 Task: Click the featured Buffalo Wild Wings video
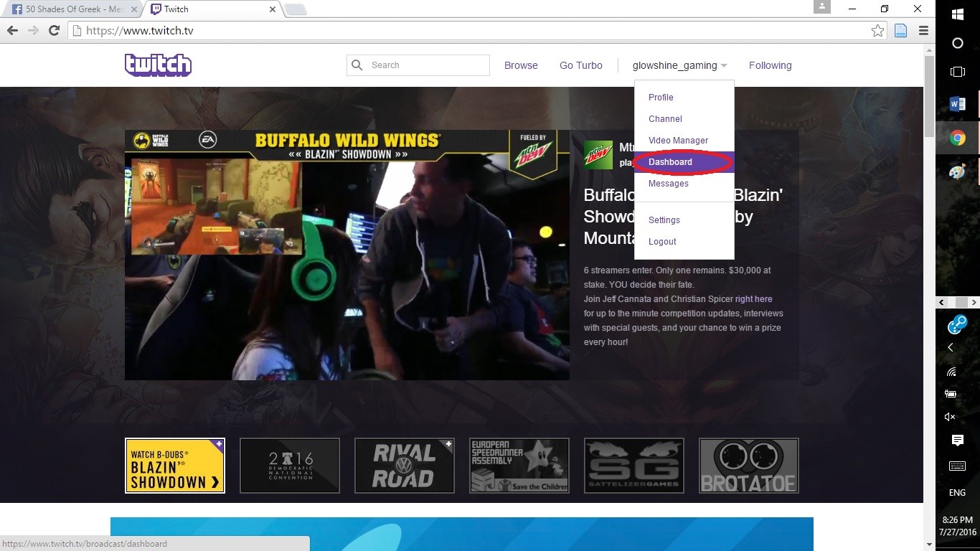click(347, 255)
